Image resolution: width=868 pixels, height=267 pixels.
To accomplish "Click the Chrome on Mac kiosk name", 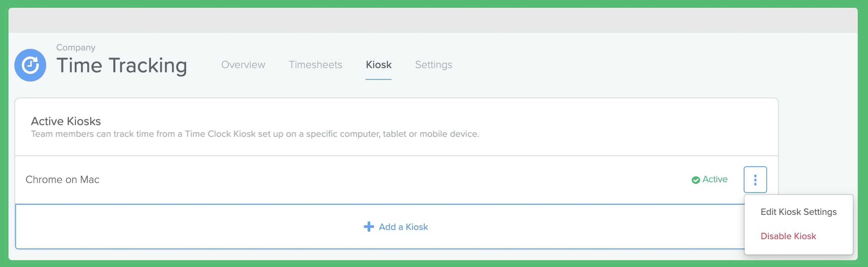I will pos(63,179).
